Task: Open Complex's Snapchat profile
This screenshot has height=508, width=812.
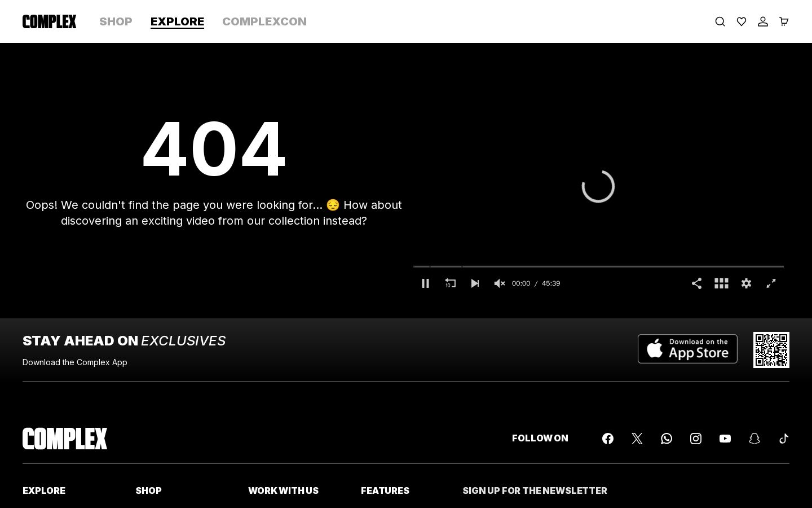Action: pos(754,439)
